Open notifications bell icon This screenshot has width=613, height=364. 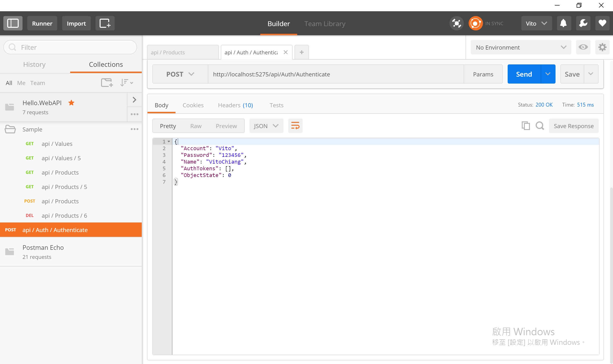(x=563, y=23)
